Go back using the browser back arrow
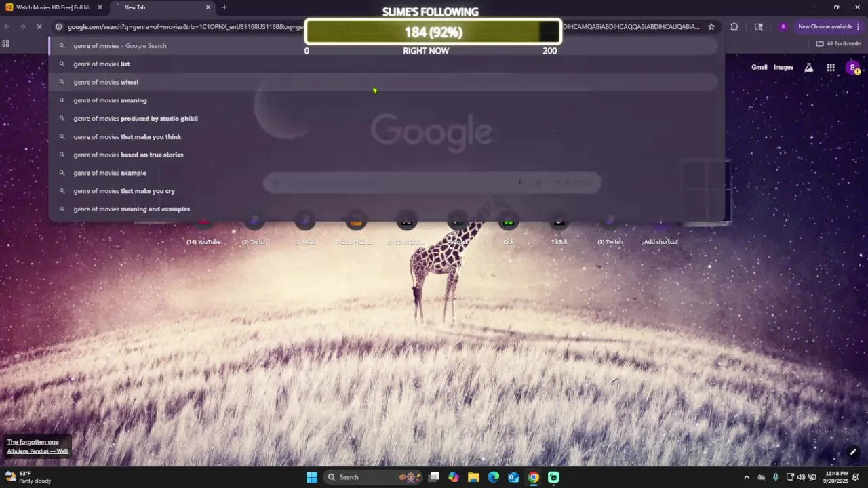The width and height of the screenshot is (868, 488). click(7, 27)
